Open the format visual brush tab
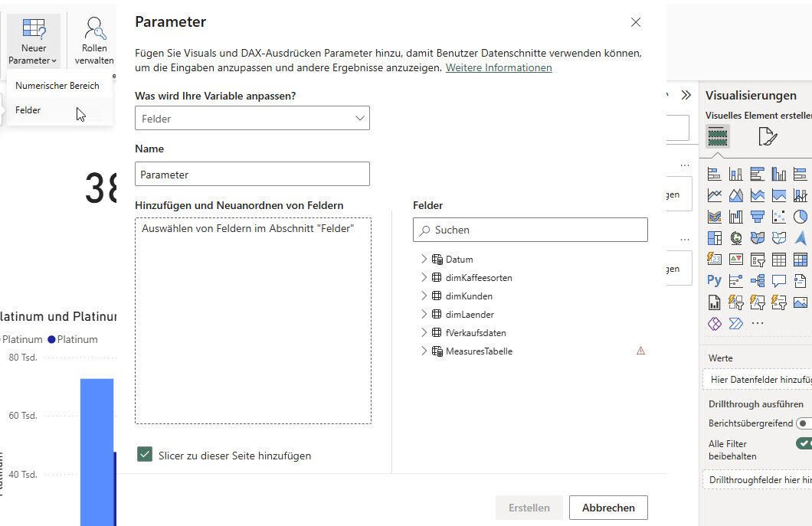 (767, 136)
